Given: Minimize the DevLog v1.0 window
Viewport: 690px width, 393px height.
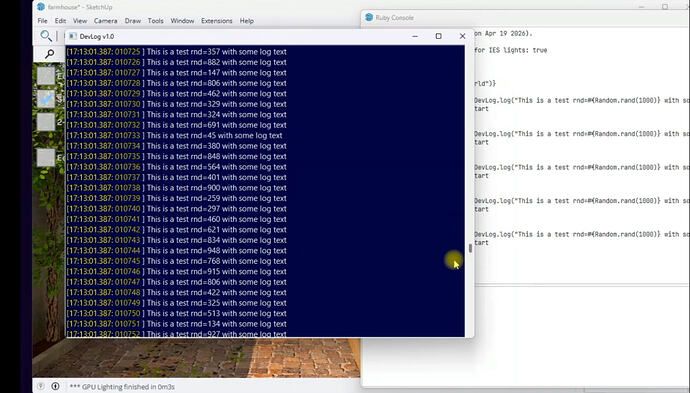Looking at the screenshot, I should [415, 36].
